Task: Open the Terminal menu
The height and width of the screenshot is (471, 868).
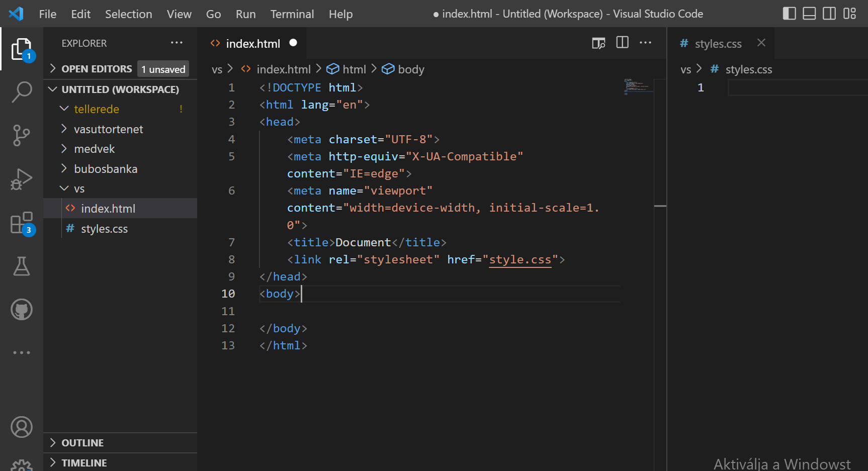Action: coord(292,14)
